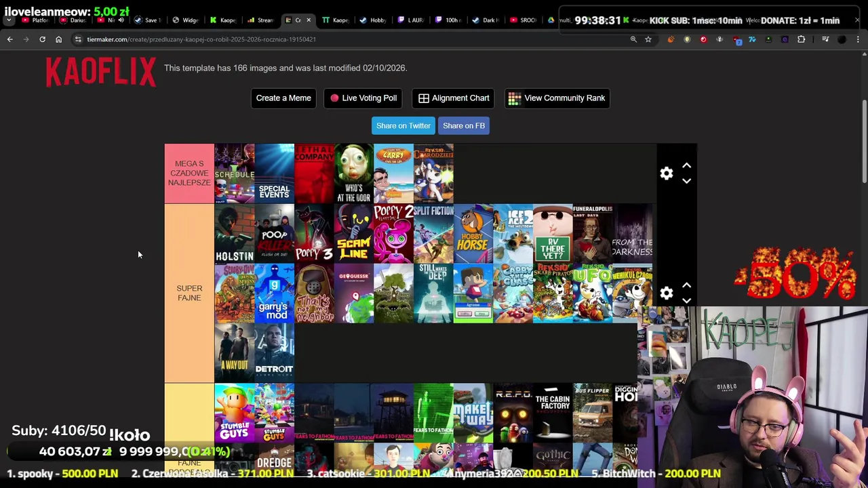Select The Cabin Factory thumbnail
Screen dimensions: 868x488
553,413
